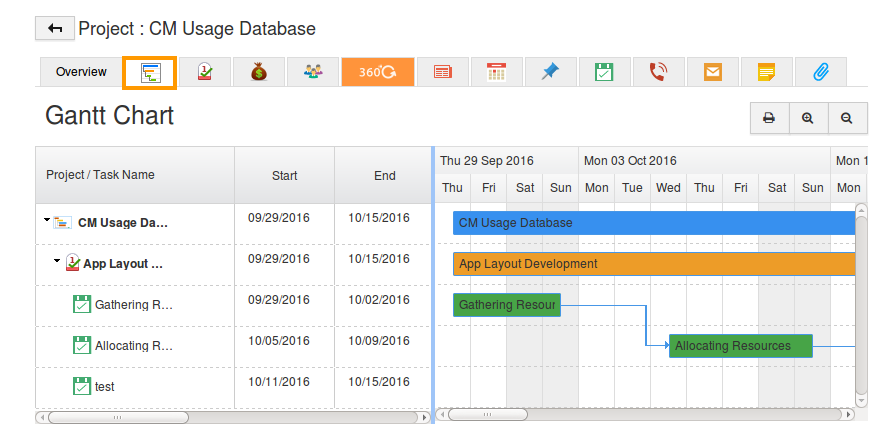The width and height of the screenshot is (883, 434).
Task: Click down arrow of chart vertical scrollbar
Action: 861,400
